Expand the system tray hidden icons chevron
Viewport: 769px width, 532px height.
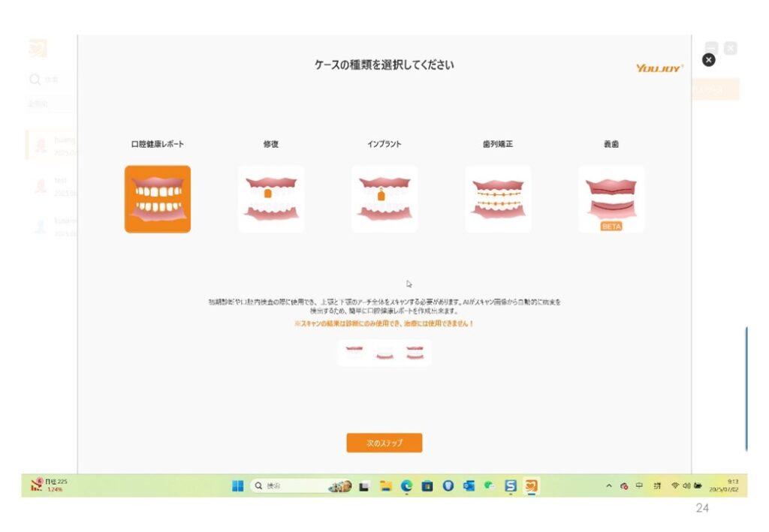(609, 486)
